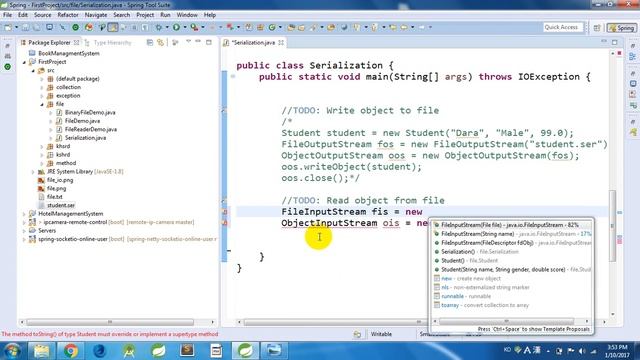Click the Package Explorer horizontal scrollbar

click(x=110, y=322)
